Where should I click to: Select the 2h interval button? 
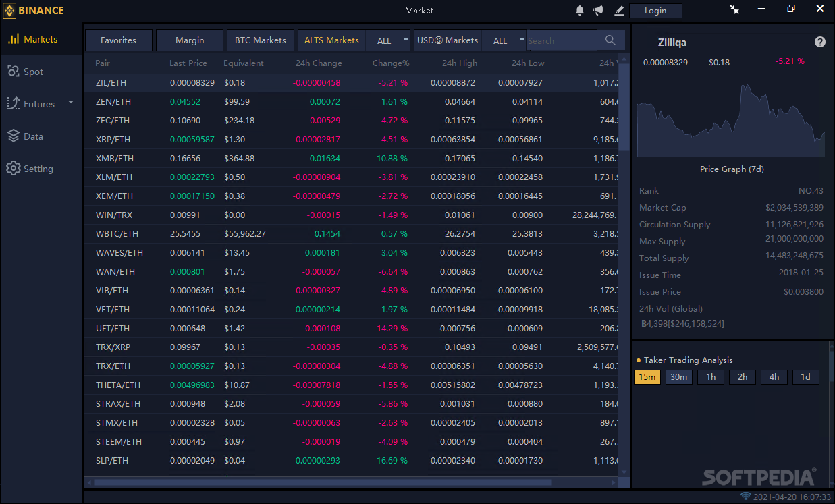743,377
